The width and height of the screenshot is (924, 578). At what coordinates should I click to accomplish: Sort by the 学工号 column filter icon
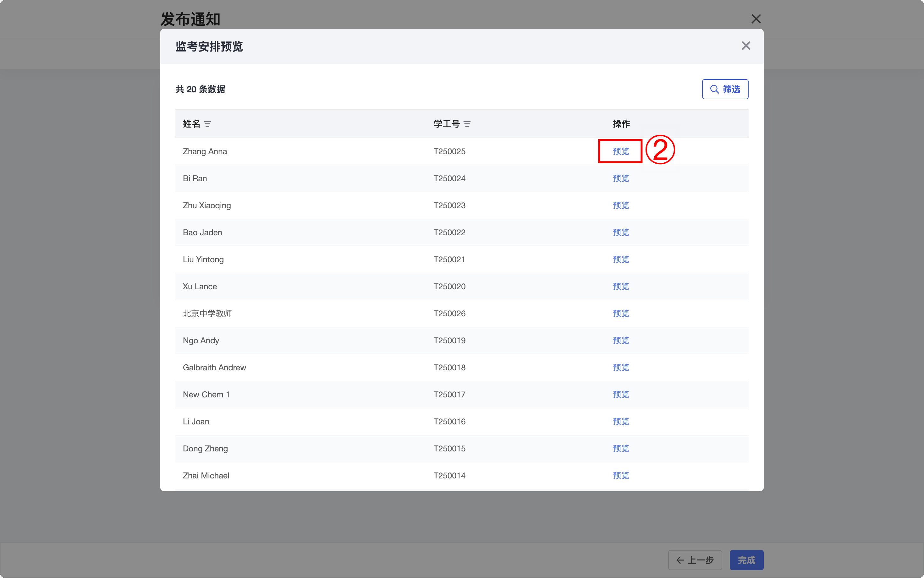click(x=467, y=124)
